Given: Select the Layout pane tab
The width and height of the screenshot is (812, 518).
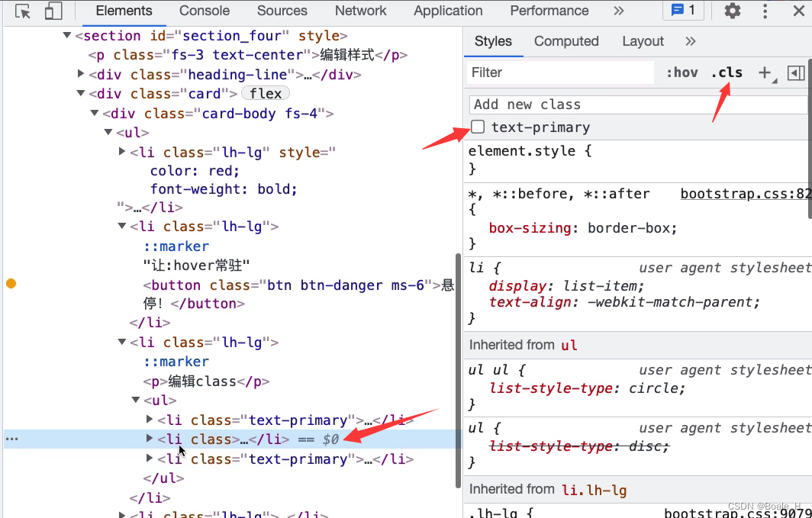Looking at the screenshot, I should (643, 41).
